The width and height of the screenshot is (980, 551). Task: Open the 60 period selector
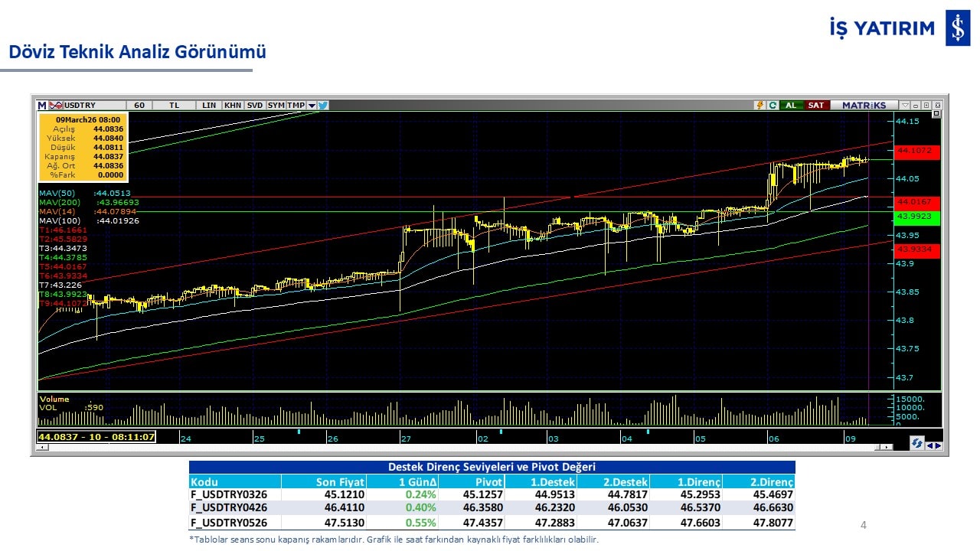(x=139, y=105)
